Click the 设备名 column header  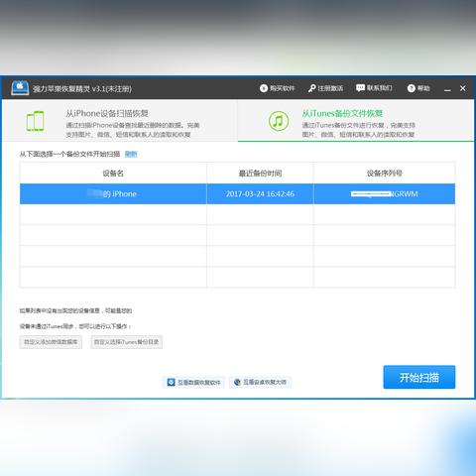(x=113, y=173)
